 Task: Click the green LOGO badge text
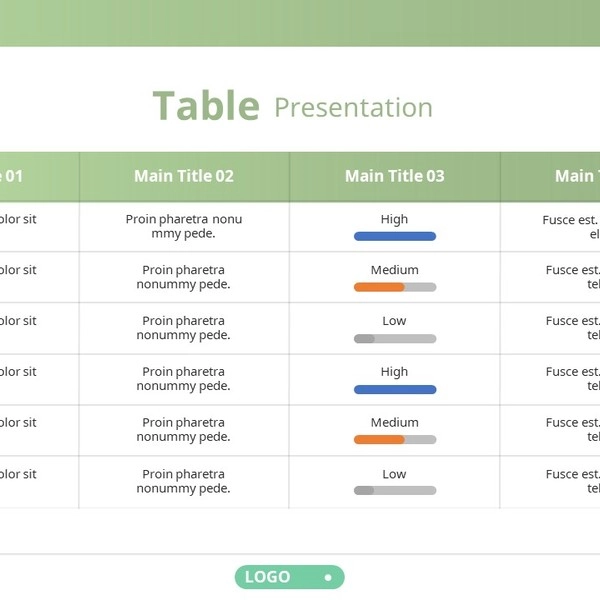pyautogui.click(x=268, y=577)
